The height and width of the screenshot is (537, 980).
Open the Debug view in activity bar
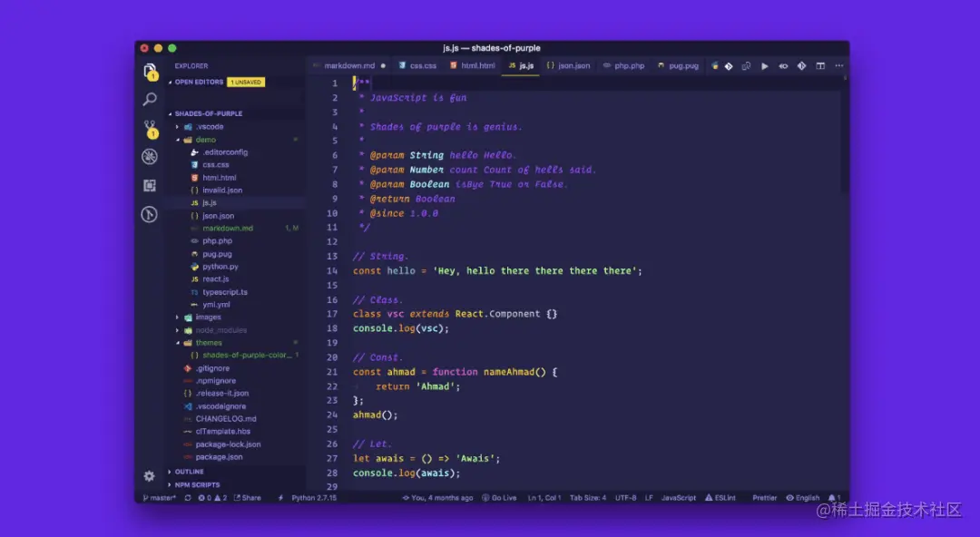[150, 156]
